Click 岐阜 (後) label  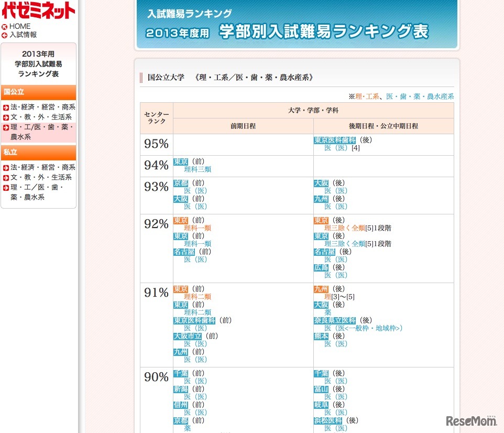(x=321, y=405)
